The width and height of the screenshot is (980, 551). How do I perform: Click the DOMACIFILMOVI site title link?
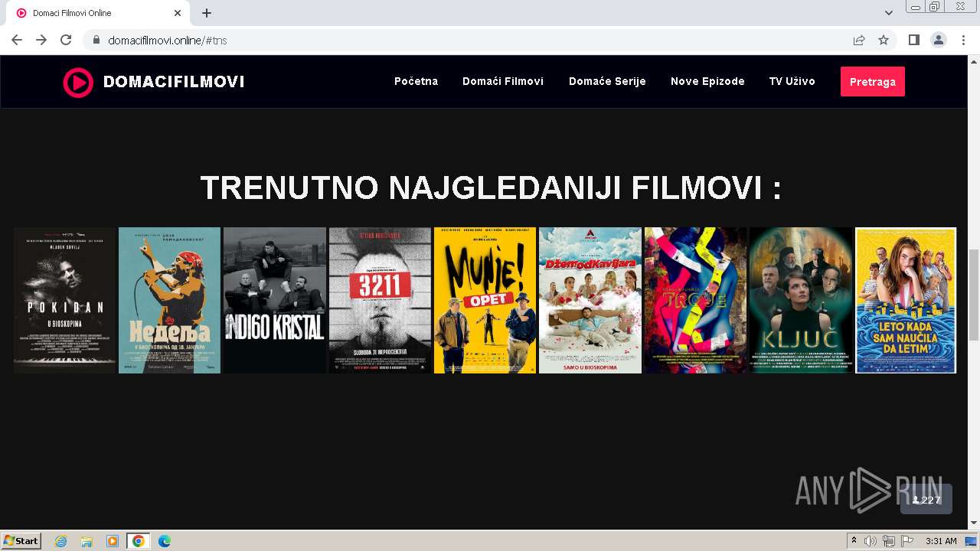[x=174, y=82]
